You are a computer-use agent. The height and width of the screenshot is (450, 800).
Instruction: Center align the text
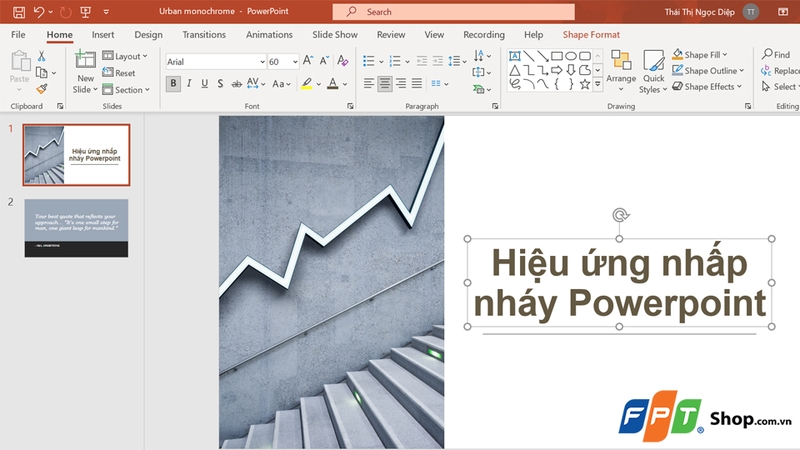(385, 83)
